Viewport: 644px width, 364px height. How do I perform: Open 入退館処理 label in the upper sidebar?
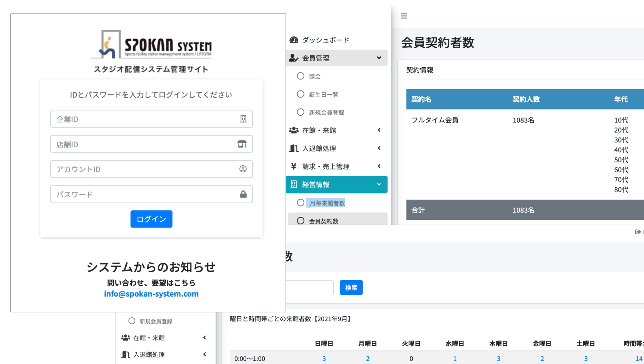pos(319,148)
